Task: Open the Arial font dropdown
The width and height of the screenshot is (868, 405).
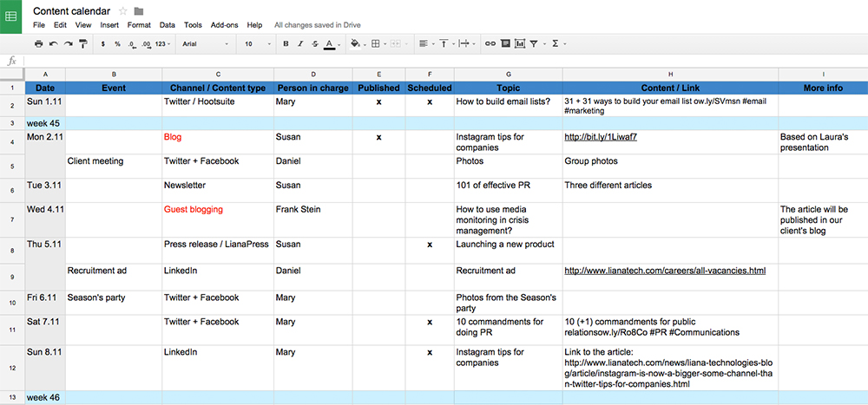Action: point(206,43)
